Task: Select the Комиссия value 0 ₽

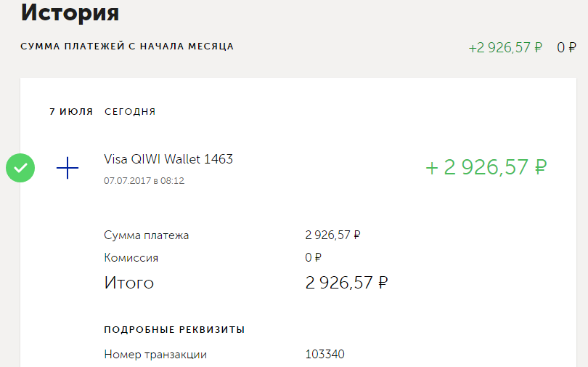Action: [x=313, y=257]
